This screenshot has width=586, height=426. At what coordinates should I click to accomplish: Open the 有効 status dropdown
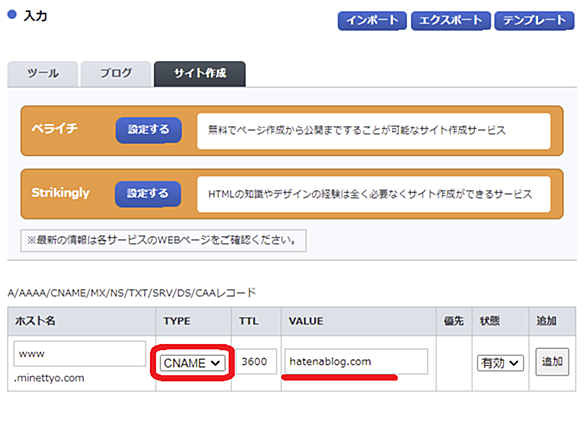tap(500, 362)
